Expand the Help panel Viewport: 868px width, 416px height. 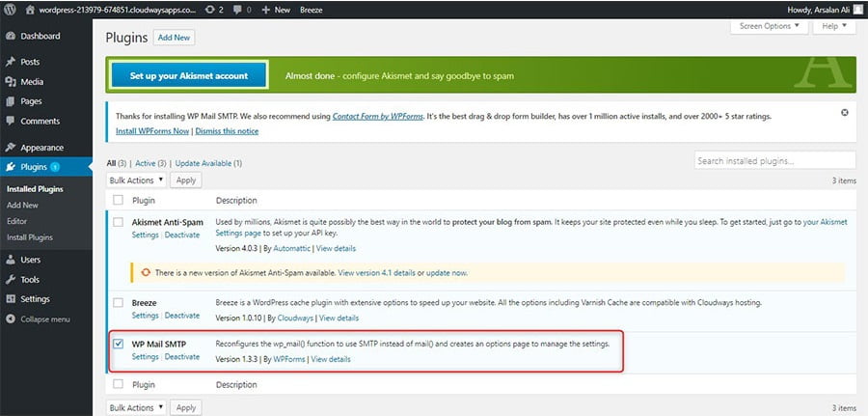coord(834,26)
